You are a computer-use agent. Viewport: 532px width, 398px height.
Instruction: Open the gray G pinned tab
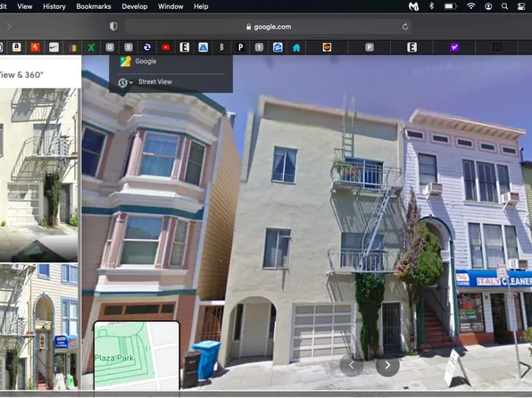tap(110, 47)
